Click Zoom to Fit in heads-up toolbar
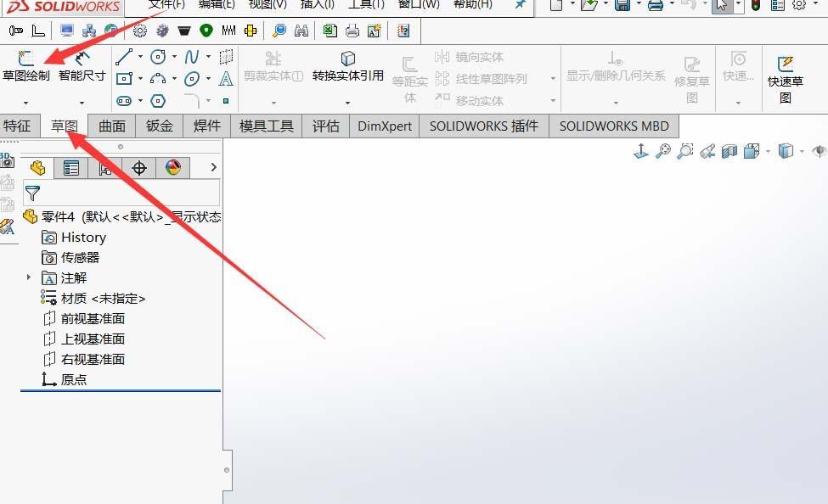Image resolution: width=828 pixels, height=504 pixels. pos(663,151)
